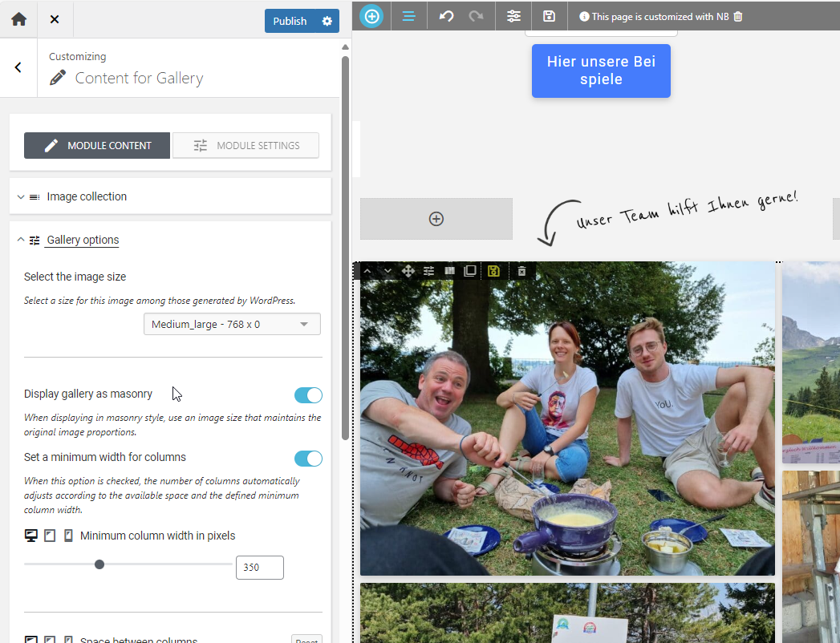The image size is (840, 643).
Task: Open the level tree hamburger icon
Action: point(408,17)
